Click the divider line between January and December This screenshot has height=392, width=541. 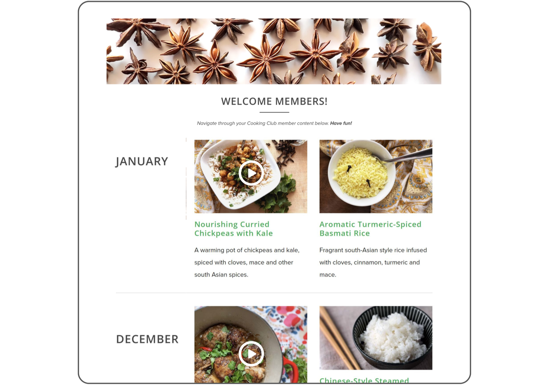(274, 293)
